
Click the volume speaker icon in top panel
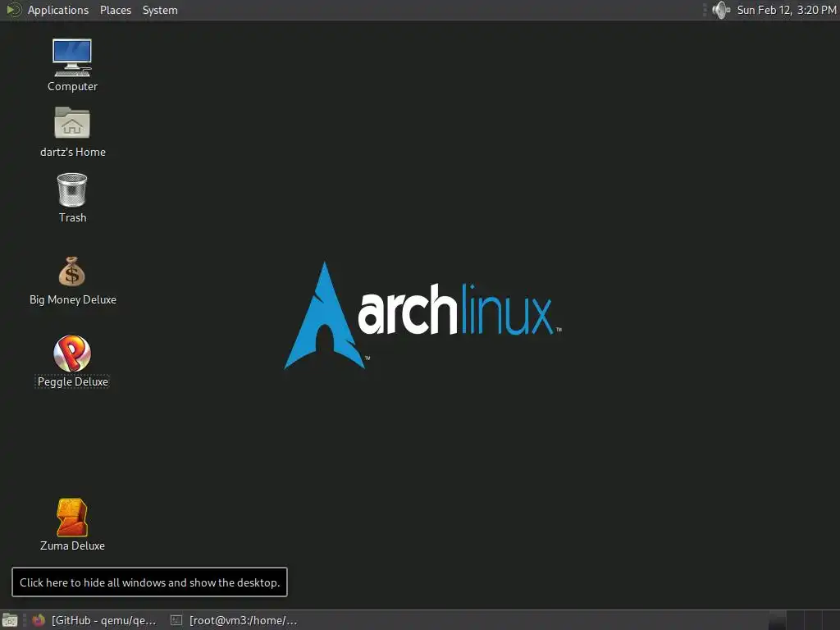click(x=721, y=10)
